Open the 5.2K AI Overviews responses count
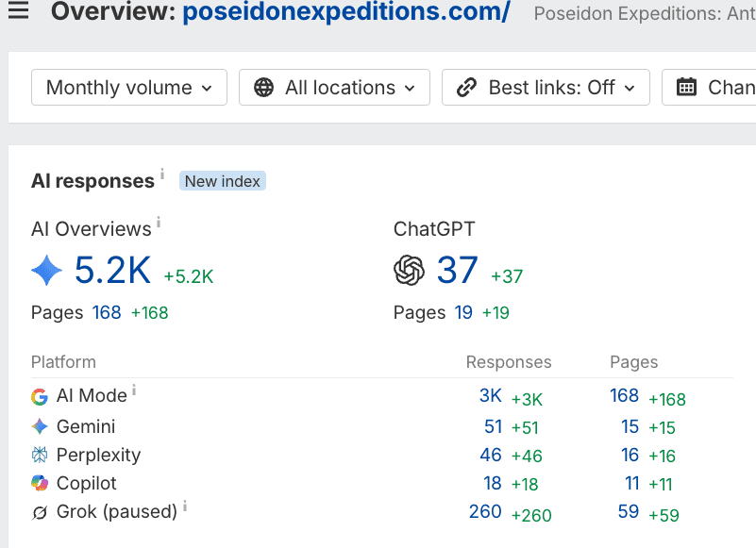 coord(113,270)
